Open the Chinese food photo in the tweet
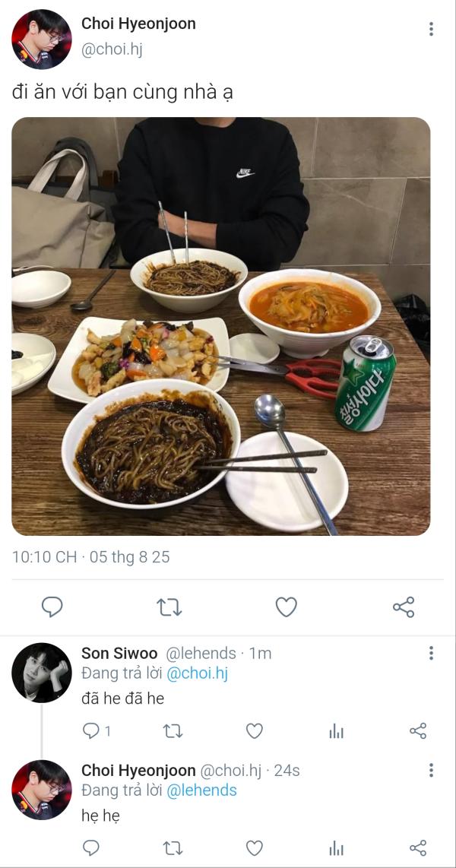Screen dimensions: 456x868 [221, 326]
